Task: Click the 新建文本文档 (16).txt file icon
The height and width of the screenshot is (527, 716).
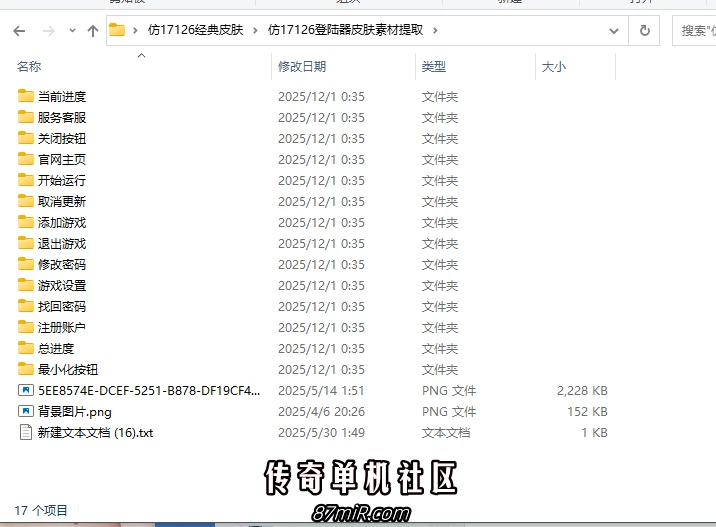Action: (x=26, y=432)
